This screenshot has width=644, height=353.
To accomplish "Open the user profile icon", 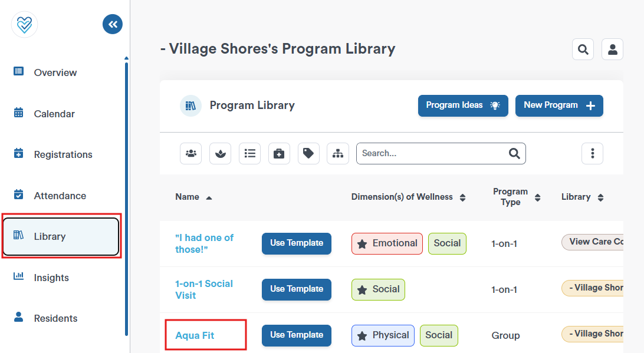I will 612,50.
